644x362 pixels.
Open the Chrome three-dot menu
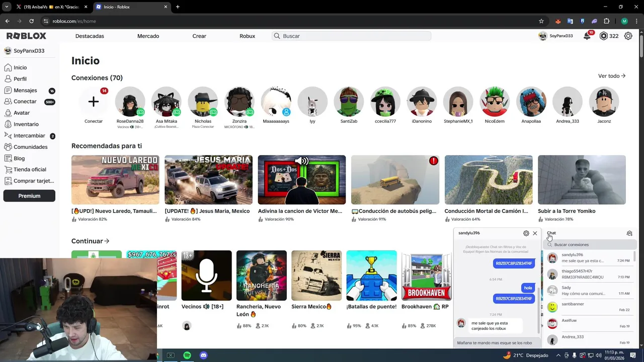[x=636, y=21]
